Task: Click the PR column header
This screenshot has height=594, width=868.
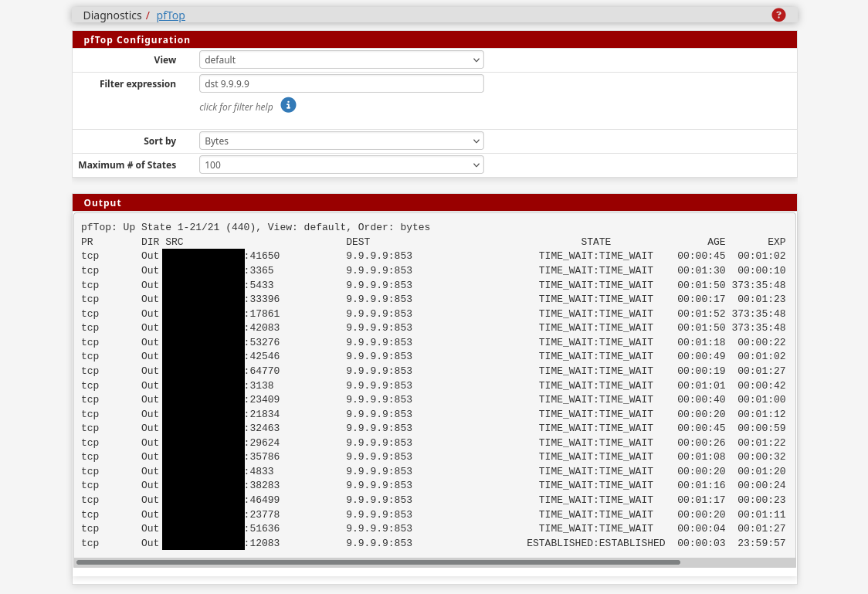Action: (x=87, y=242)
